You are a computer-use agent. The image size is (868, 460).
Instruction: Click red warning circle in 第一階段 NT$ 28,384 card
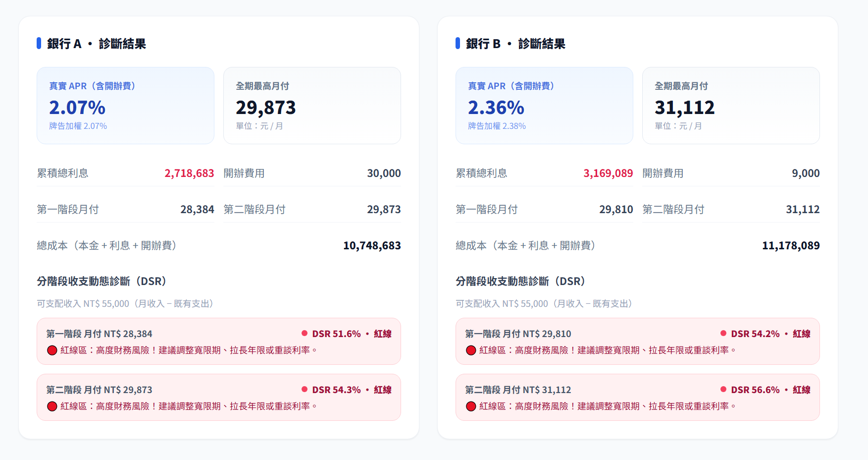tap(52, 350)
